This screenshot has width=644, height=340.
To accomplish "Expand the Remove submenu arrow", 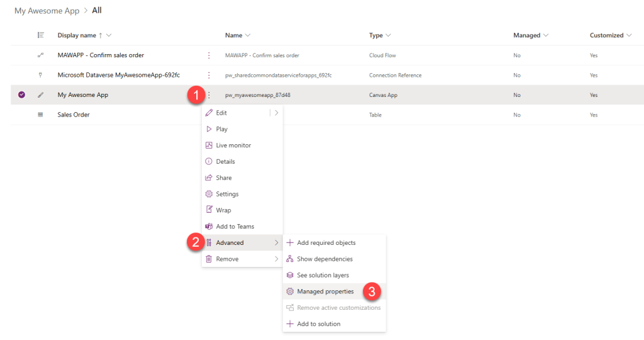I will tap(277, 259).
